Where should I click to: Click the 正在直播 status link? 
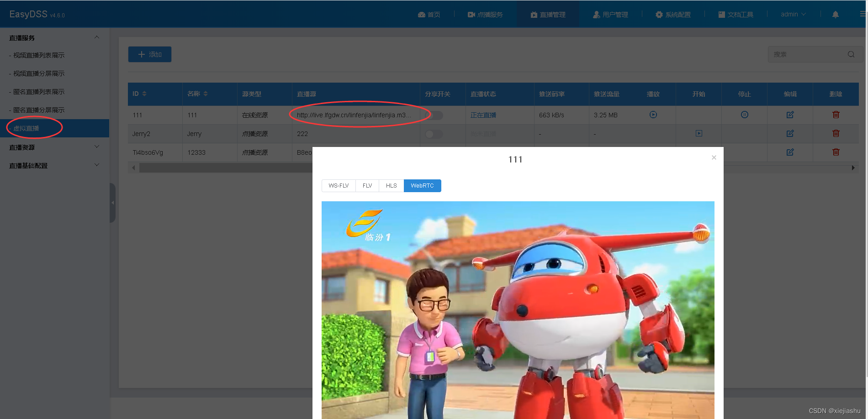click(483, 115)
